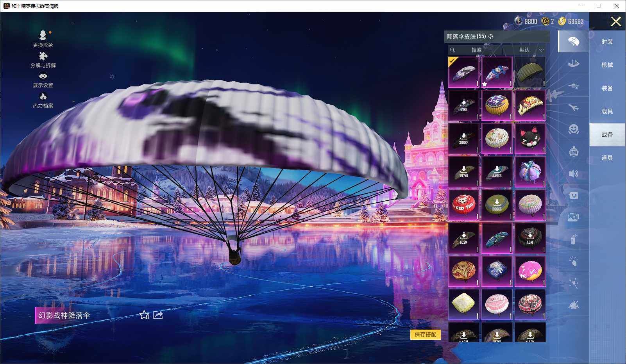The image size is (626, 364).
Task: Click the 保存搭配 save outfit button
Action: coord(425,335)
